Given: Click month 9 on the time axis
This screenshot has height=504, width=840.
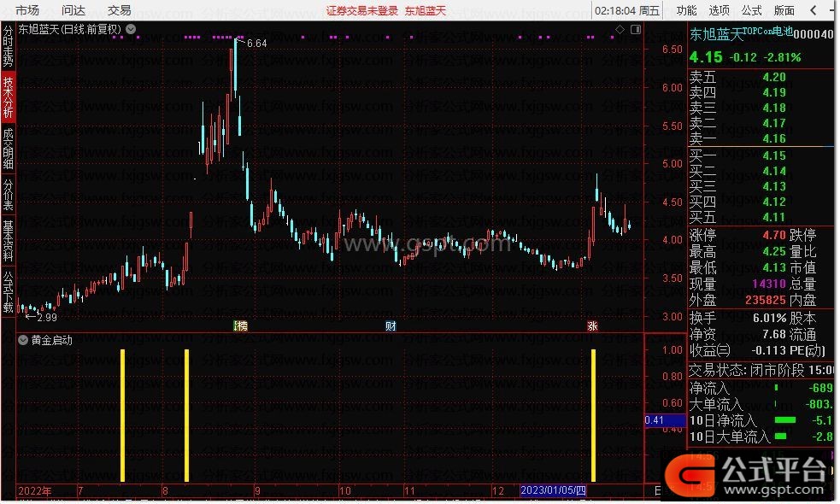Looking at the screenshot, I should click(x=258, y=490).
